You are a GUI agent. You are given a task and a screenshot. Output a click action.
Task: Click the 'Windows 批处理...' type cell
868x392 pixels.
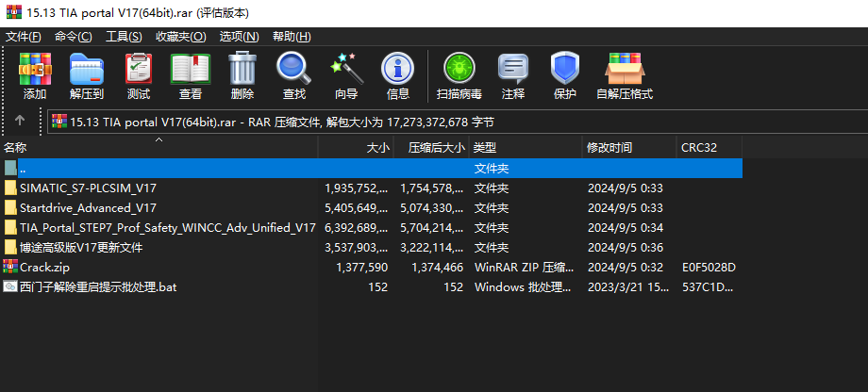(524, 287)
